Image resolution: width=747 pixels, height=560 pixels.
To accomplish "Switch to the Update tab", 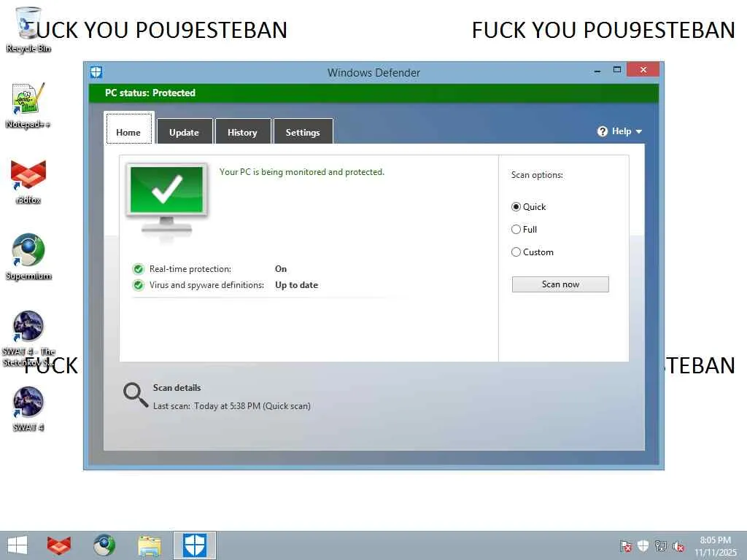I will pos(185,131).
